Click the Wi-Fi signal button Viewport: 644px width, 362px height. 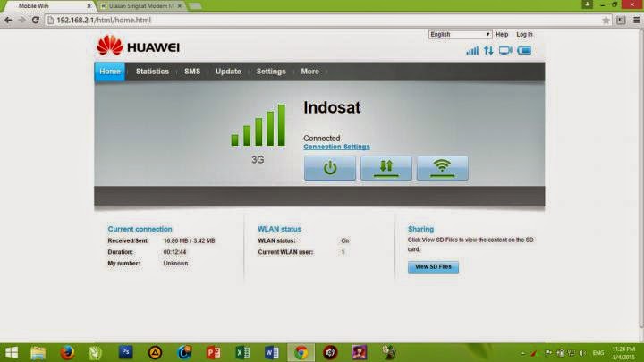click(443, 168)
